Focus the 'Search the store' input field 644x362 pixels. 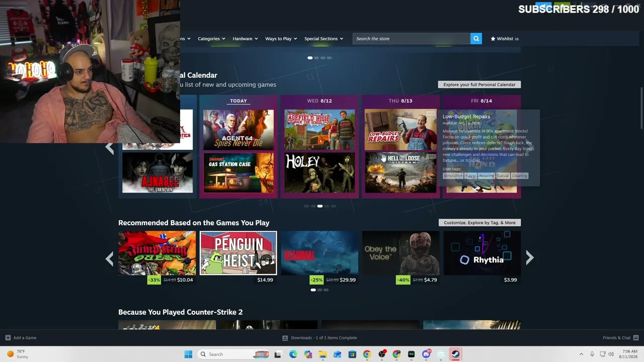412,39
